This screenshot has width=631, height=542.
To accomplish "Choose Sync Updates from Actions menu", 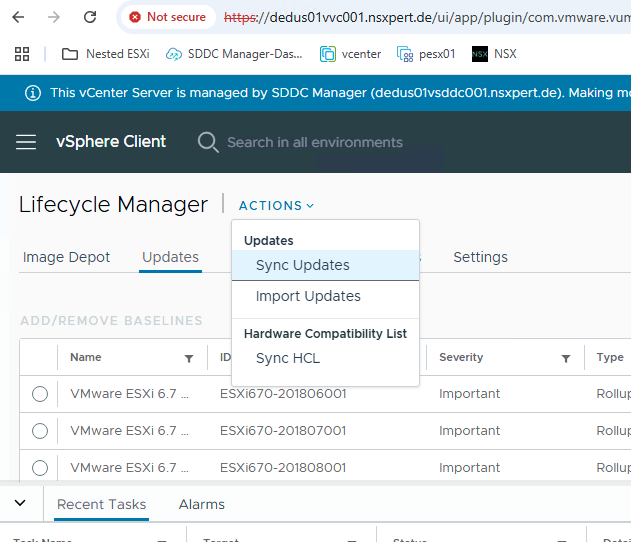I will tap(302, 265).
